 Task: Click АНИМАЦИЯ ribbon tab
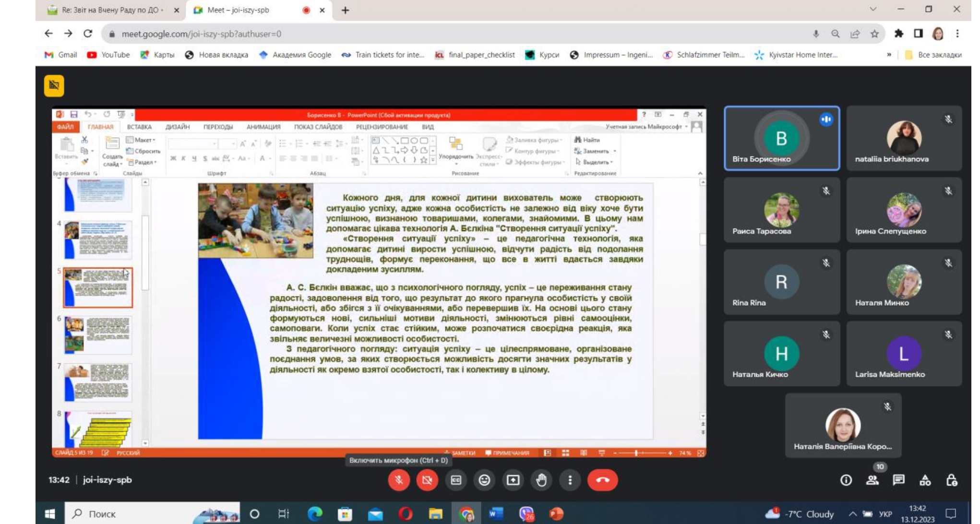click(263, 127)
